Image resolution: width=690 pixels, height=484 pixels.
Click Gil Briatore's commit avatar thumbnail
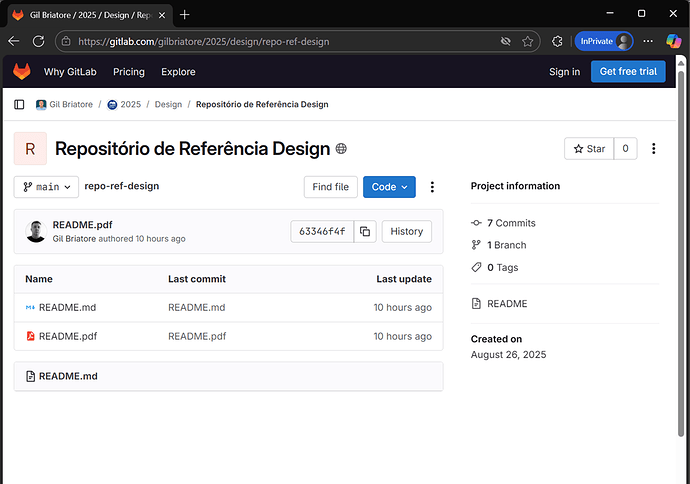[x=36, y=231]
